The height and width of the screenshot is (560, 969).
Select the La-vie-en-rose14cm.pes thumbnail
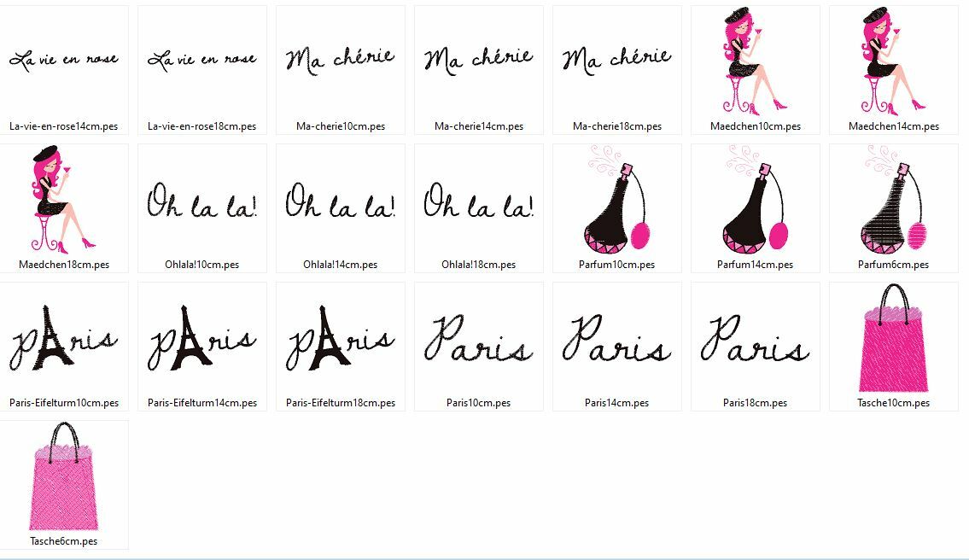(x=64, y=60)
